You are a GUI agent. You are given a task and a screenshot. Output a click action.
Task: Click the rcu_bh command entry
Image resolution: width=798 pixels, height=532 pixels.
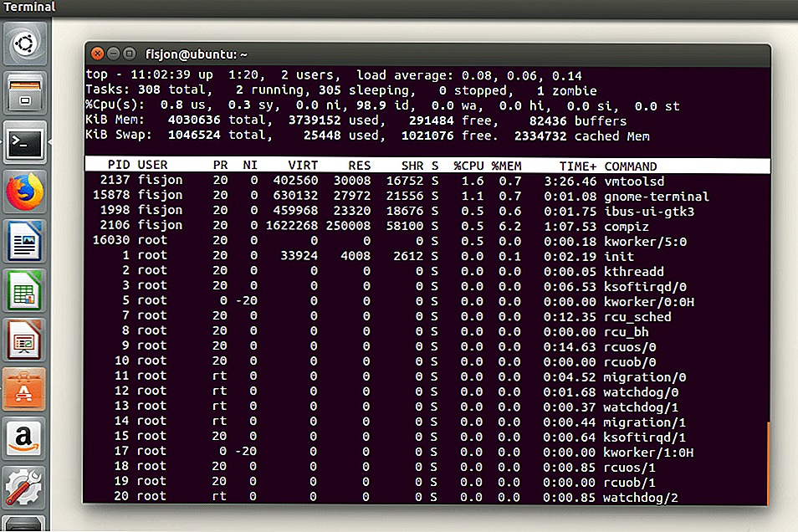coord(626,332)
